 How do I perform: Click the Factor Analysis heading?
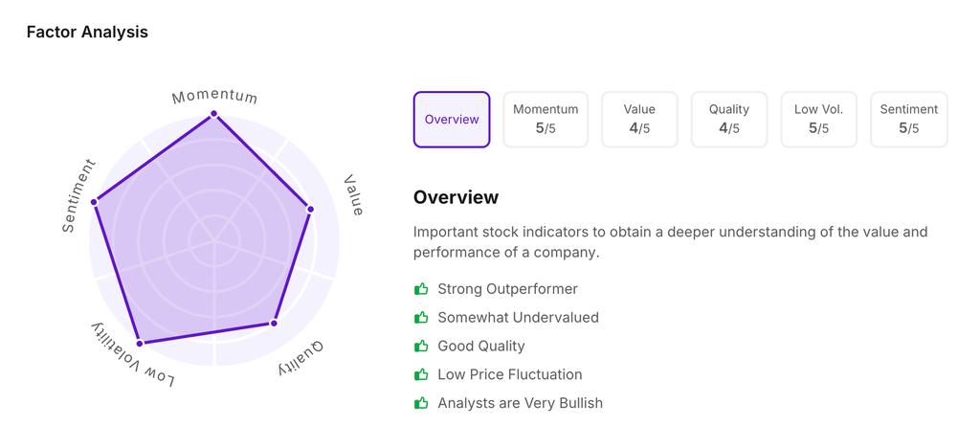click(87, 32)
